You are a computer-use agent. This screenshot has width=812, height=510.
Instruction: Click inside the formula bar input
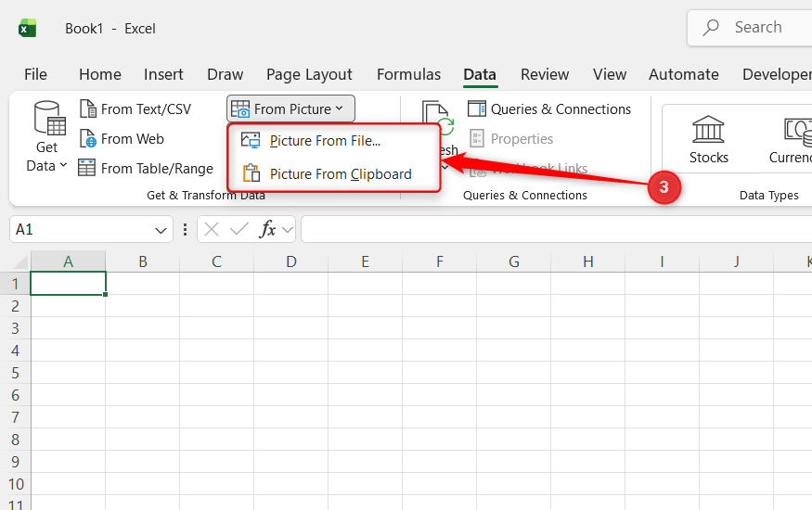click(x=556, y=229)
